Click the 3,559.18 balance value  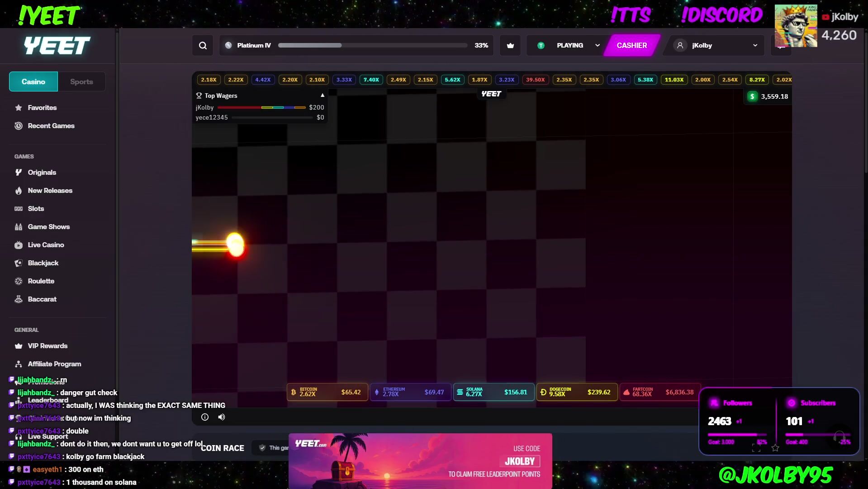(774, 96)
